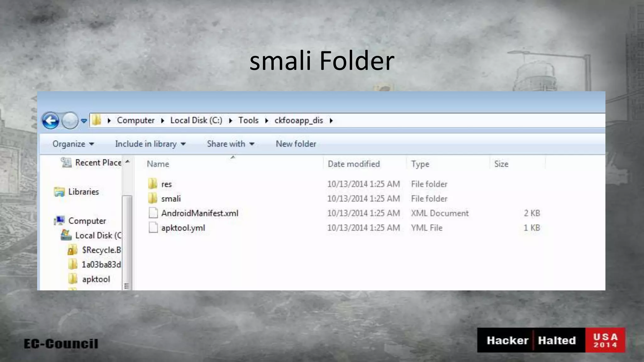The image size is (644, 362).
Task: Click the smali folder icon
Action: pyautogui.click(x=153, y=198)
